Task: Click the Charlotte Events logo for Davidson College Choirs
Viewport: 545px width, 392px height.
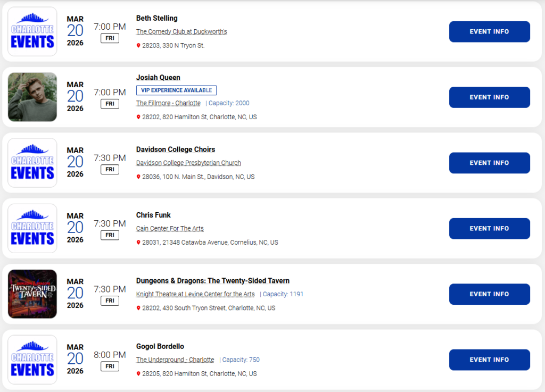Action: pyautogui.click(x=32, y=163)
